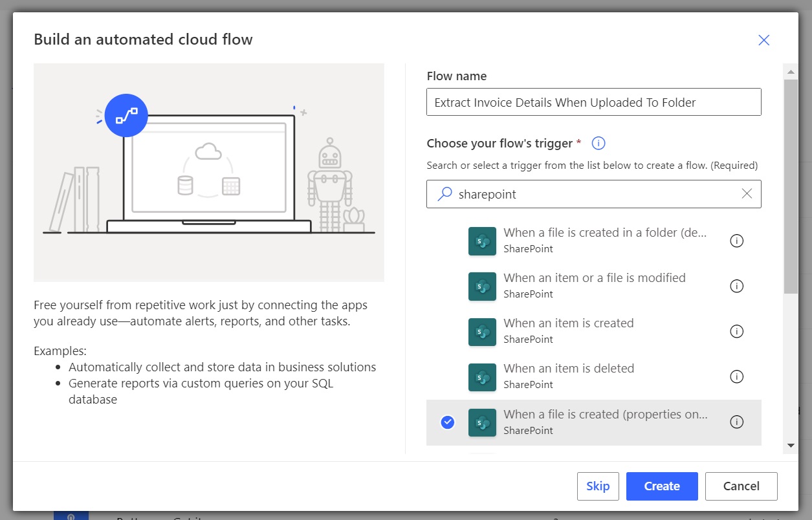Click SharePoint icon beside item or file modified

[x=482, y=286]
